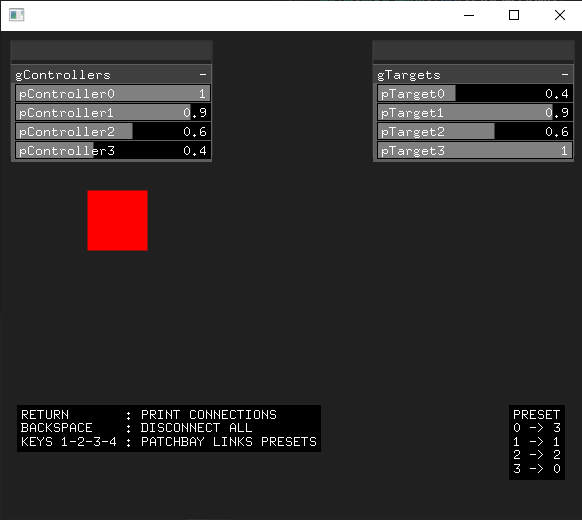
Task: Click the pTarget0 slider
Action: (475, 94)
